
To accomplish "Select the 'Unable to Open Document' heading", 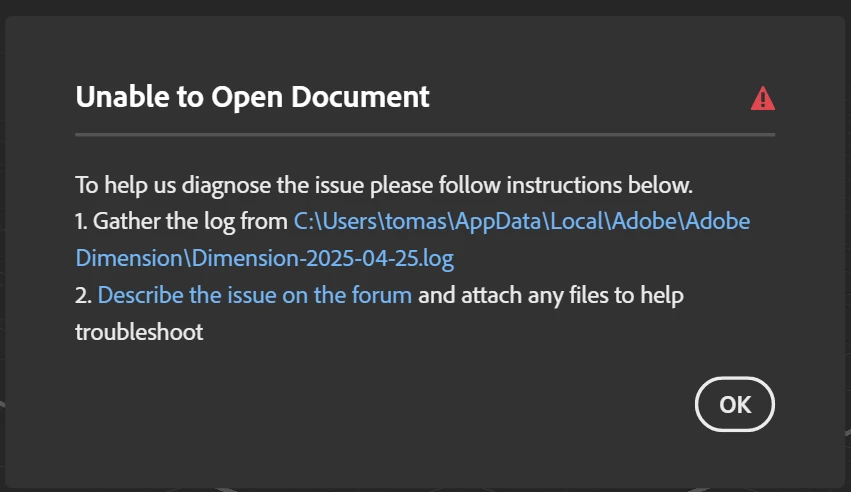I will pos(252,97).
